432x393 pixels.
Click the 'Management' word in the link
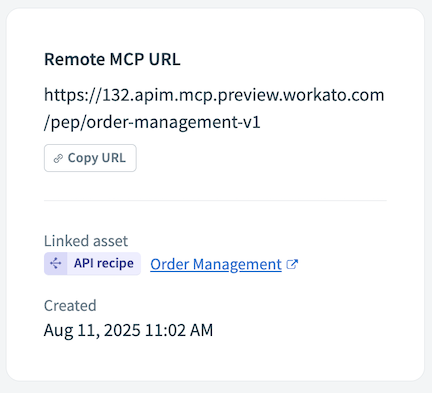pyautogui.click(x=237, y=264)
